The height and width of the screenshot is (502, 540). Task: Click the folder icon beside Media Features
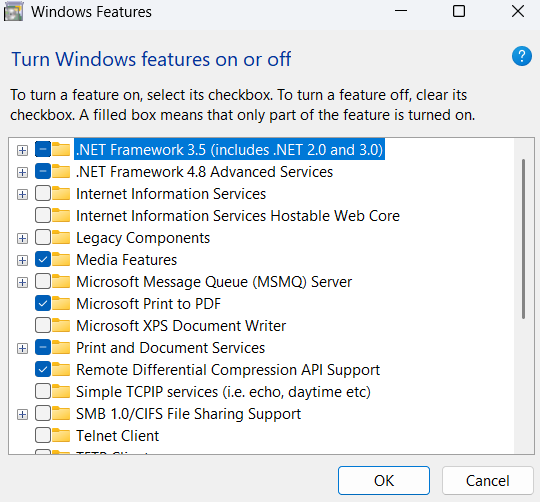61,260
